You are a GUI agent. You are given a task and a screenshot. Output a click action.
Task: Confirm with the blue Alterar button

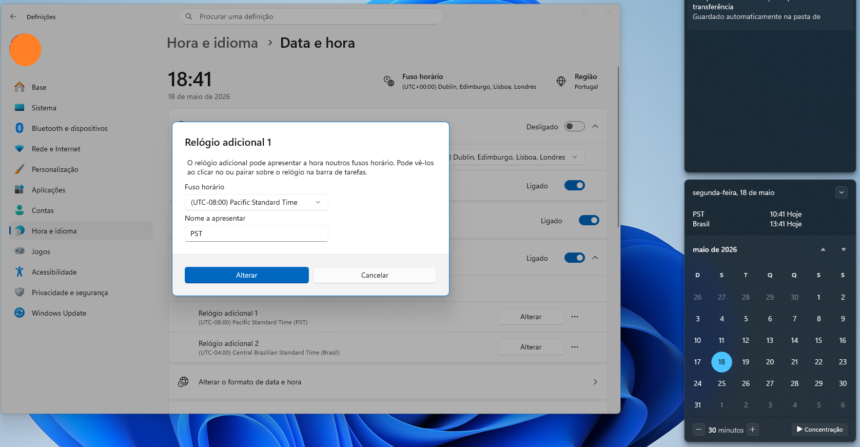(247, 275)
